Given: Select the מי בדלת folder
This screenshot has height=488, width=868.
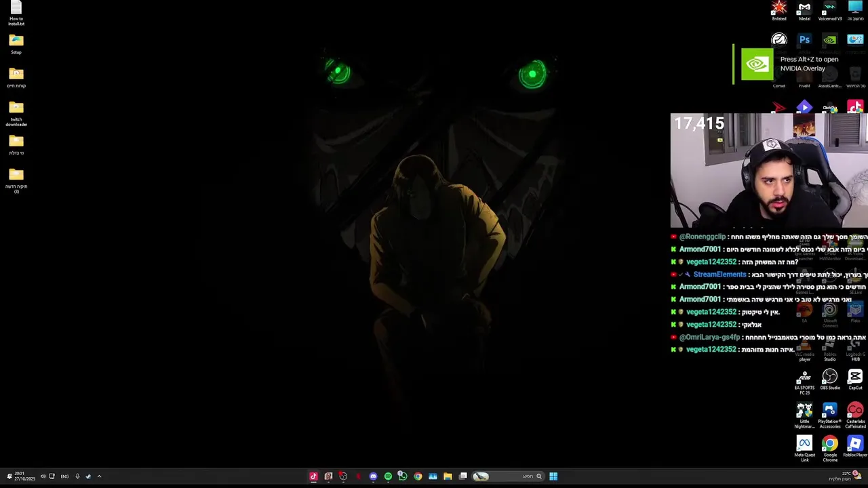Looking at the screenshot, I should [16, 145].
